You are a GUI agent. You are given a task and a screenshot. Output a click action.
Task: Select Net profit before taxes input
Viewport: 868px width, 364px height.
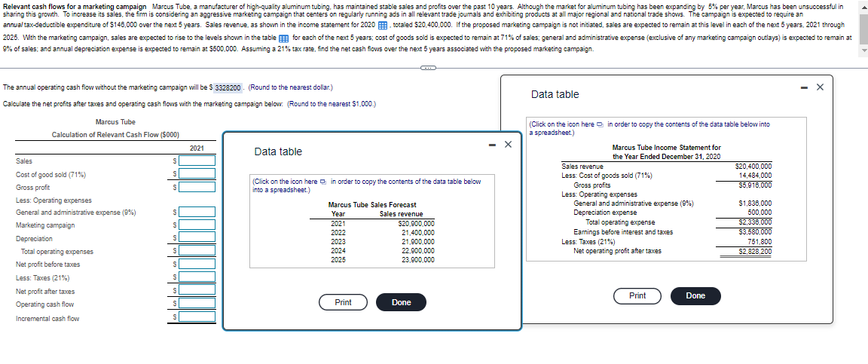(197, 264)
